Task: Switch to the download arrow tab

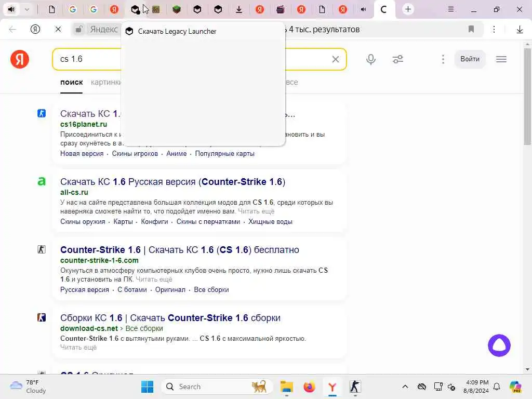Action: pyautogui.click(x=239, y=9)
